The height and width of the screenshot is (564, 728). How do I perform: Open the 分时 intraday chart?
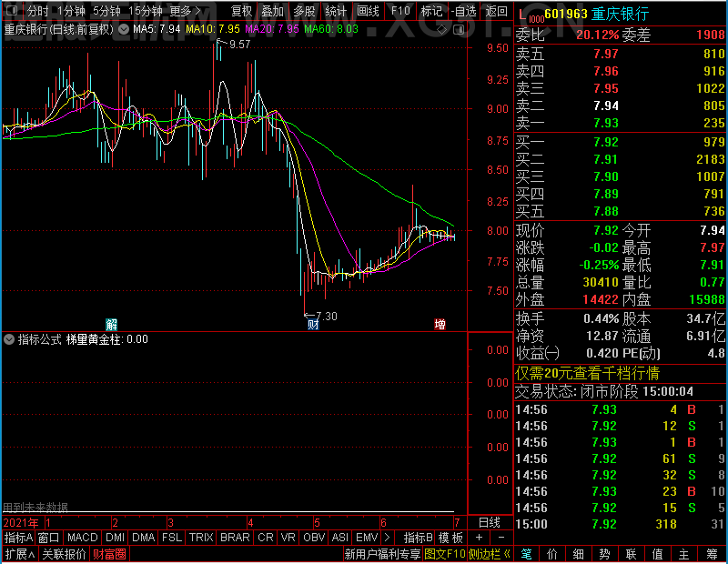pyautogui.click(x=37, y=11)
